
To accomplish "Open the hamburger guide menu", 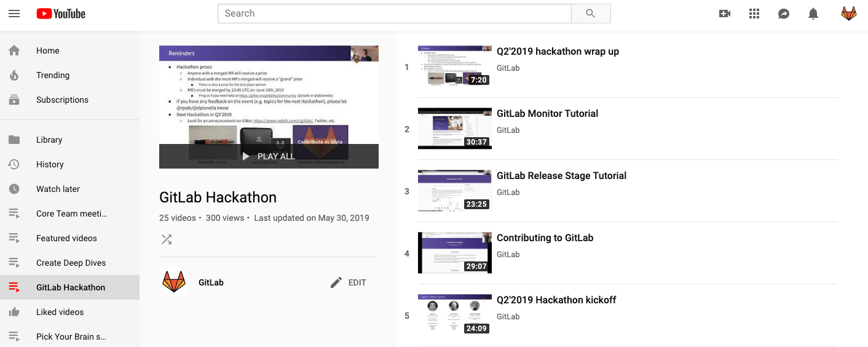I will [14, 14].
